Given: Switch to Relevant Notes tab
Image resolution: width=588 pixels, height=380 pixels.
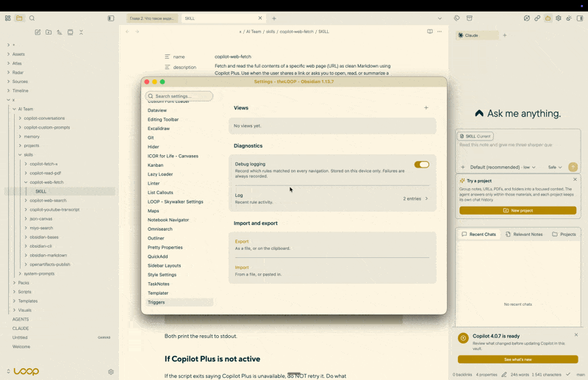Looking at the screenshot, I should [524, 234].
